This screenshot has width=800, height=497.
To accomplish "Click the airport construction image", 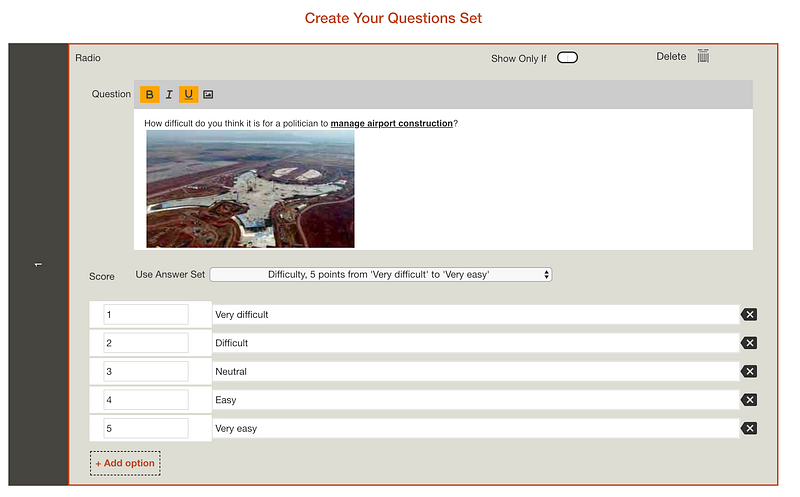I will 250,189.
